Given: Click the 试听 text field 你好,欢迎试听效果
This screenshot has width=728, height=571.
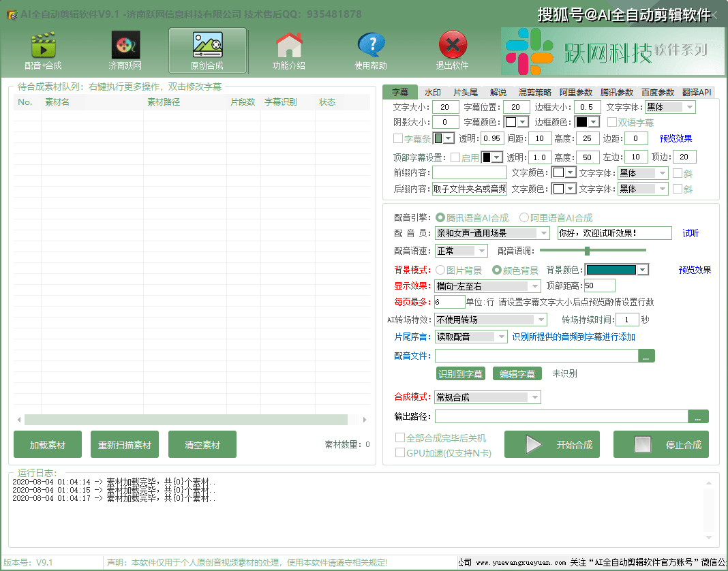Looking at the screenshot, I should [615, 233].
